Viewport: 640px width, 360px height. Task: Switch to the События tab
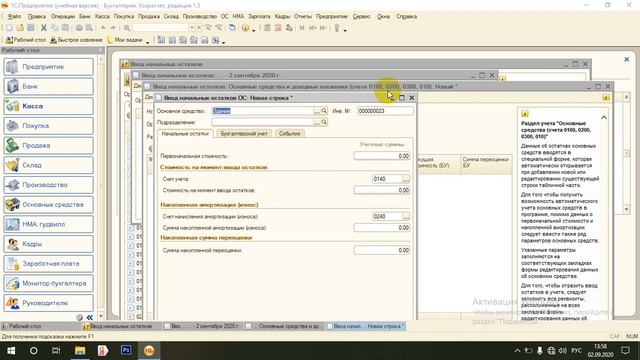click(289, 133)
